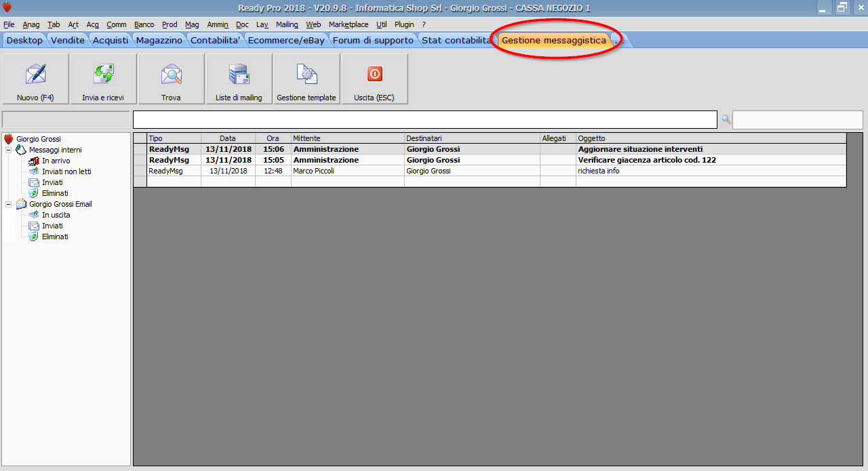Switch to the Ecommerce/eBay tab

(286, 40)
